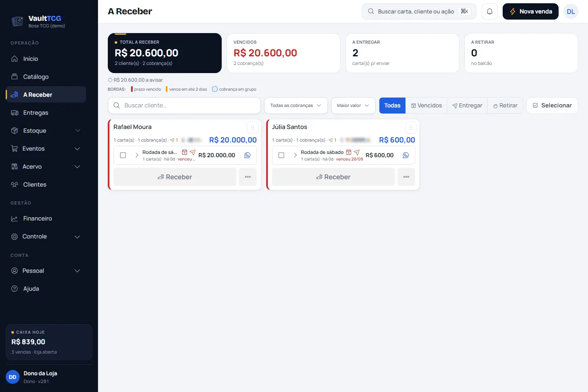This screenshot has width=588, height=392.
Task: Go to Início in the sidebar
Action: pyautogui.click(x=46, y=59)
